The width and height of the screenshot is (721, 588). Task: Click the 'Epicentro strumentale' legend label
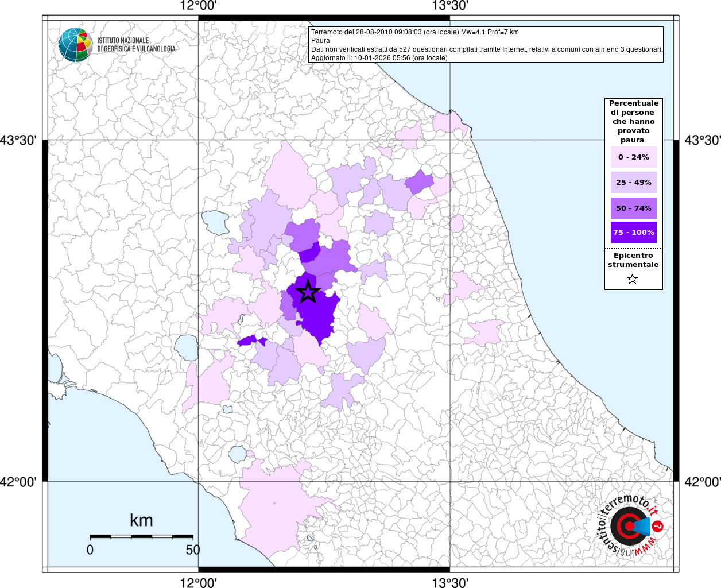(x=633, y=260)
